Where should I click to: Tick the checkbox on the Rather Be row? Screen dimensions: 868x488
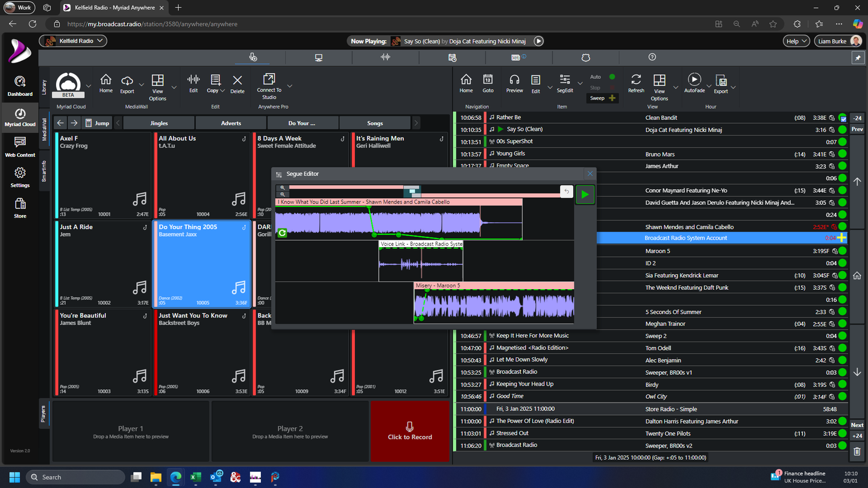843,119
